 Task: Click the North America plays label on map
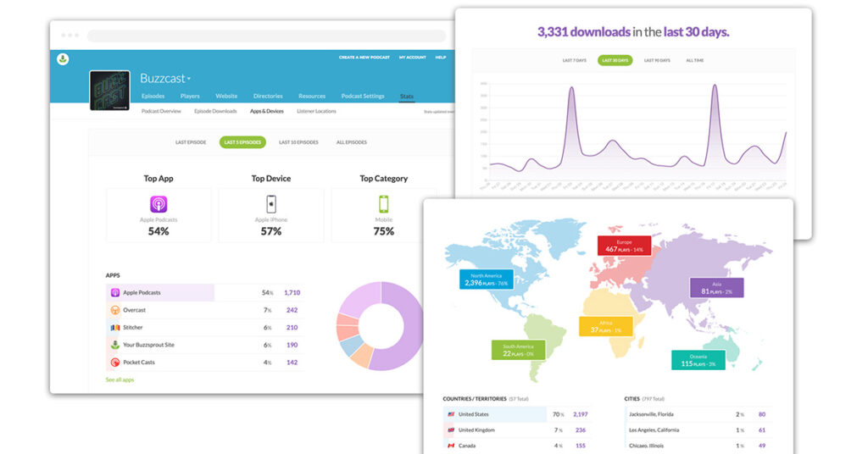(x=487, y=280)
